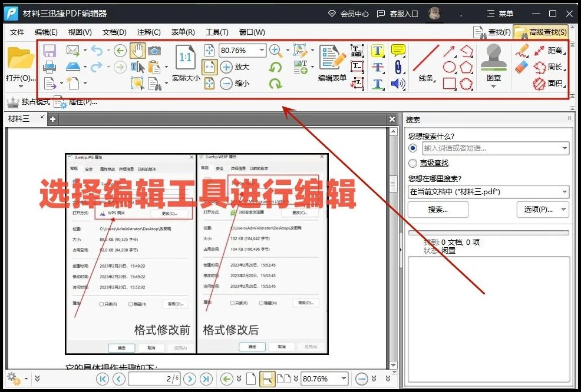Screen dimensions: 581x392
Task: Click the 搜索... button
Action: click(x=438, y=210)
